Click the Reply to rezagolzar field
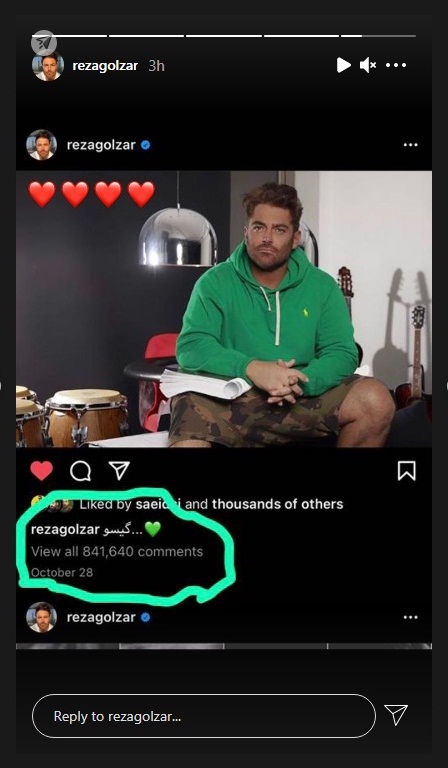The width and height of the screenshot is (448, 768). 204,716
